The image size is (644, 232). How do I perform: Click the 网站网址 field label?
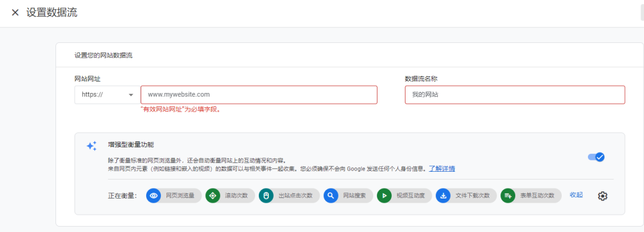pos(88,79)
